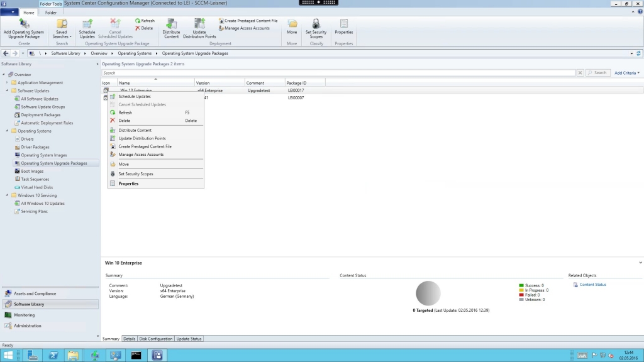This screenshot has height=362, width=644.
Task: Select Operating System Images tree item
Action: pos(44,155)
